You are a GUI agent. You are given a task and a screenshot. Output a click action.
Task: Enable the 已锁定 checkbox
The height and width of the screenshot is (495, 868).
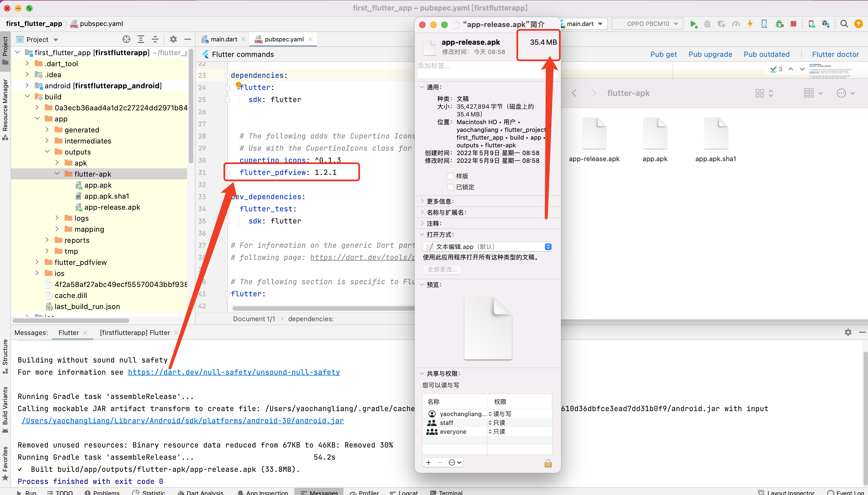pos(451,187)
